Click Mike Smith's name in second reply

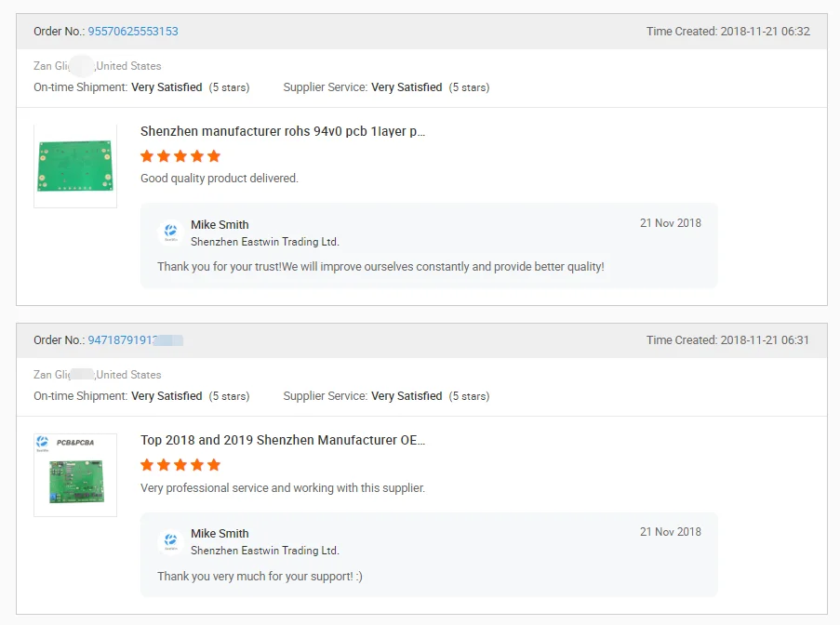tap(220, 533)
